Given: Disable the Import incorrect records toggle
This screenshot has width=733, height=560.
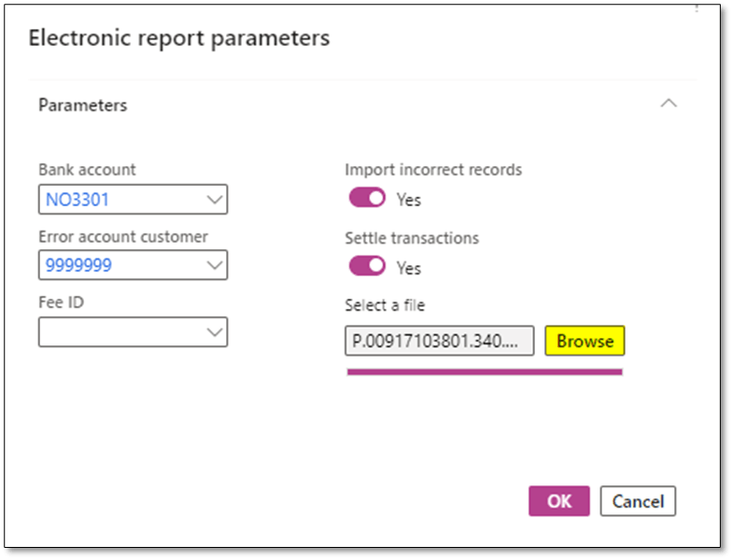Looking at the screenshot, I should 367,198.
